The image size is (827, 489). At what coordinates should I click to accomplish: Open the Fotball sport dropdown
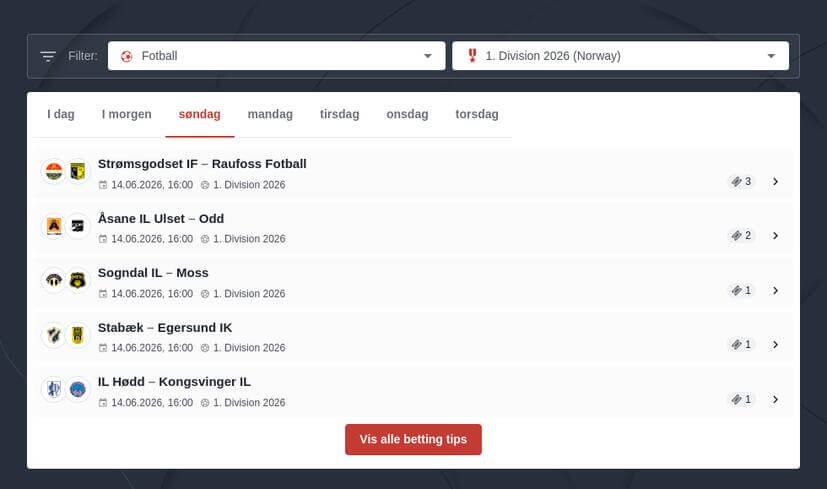coord(276,56)
